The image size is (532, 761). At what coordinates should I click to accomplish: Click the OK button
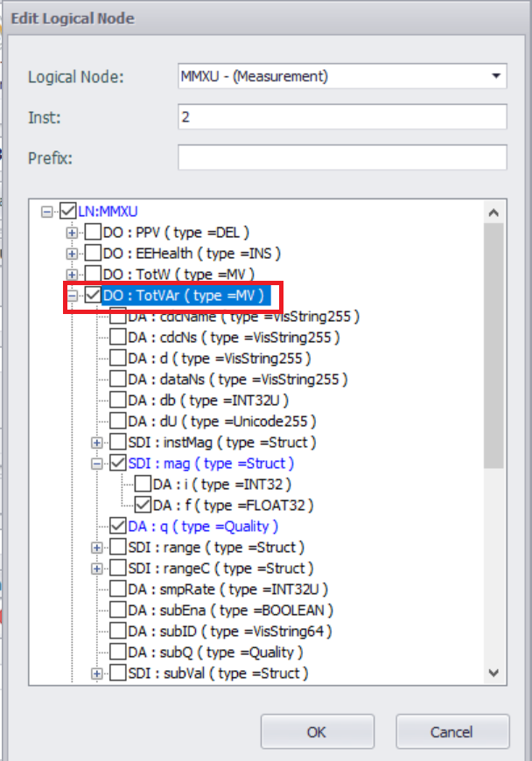pyautogui.click(x=317, y=732)
